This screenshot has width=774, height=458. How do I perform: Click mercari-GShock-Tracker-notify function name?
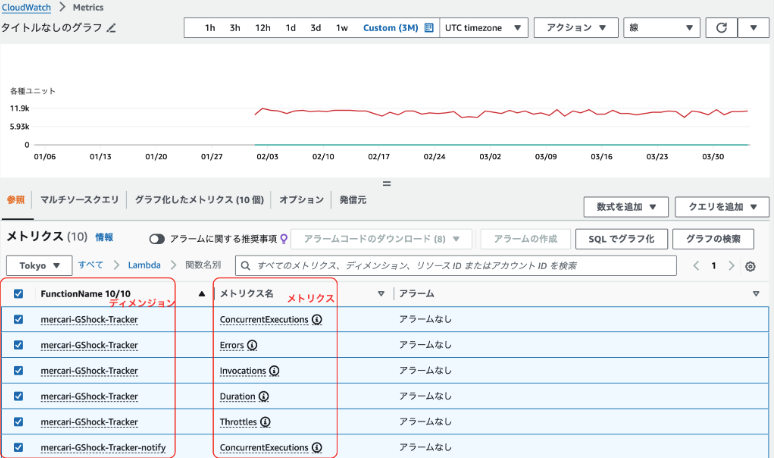pos(103,448)
